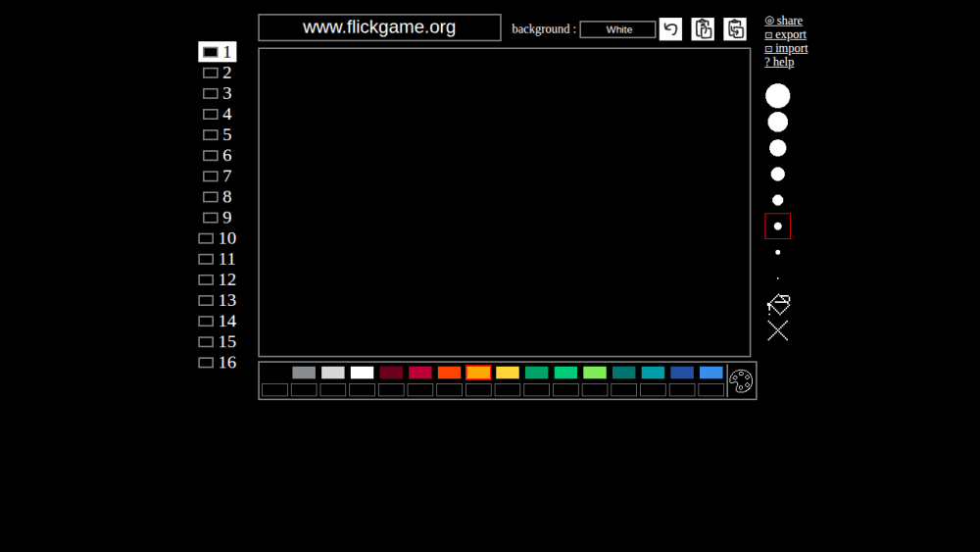Switch to frame 4
Viewport: 980px width, 552px height.
pos(217,114)
